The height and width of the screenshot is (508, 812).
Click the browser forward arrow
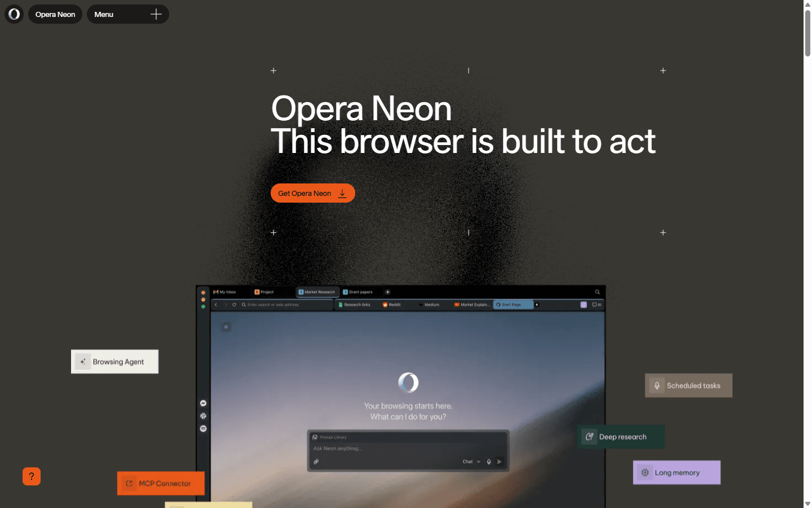(226, 305)
